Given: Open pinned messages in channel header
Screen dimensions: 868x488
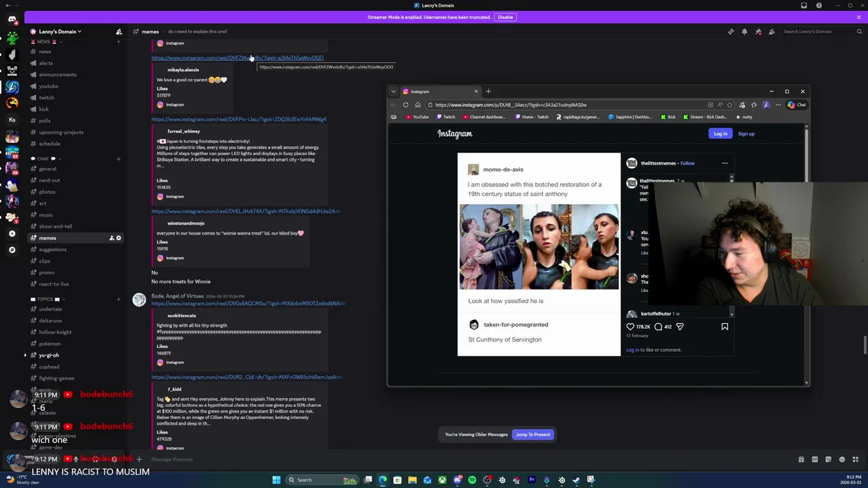Looking at the screenshot, I should 758,31.
